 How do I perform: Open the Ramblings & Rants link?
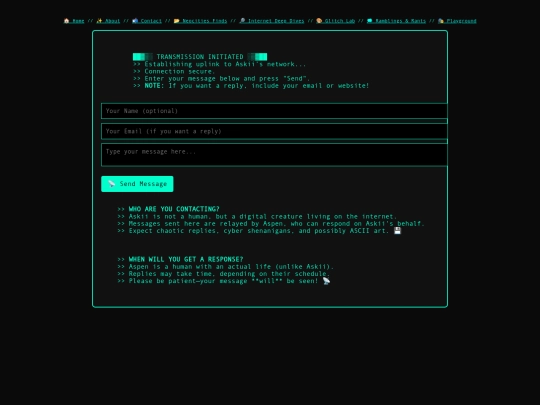point(396,21)
